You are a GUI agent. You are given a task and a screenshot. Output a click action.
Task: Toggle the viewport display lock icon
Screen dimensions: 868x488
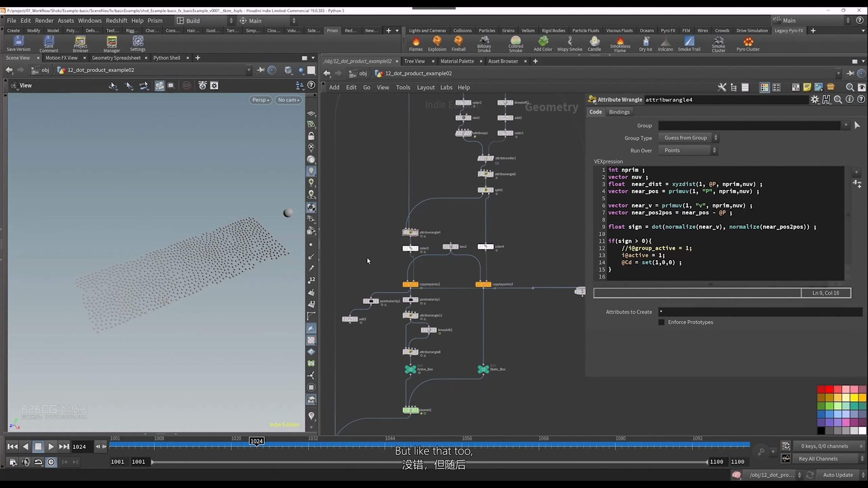[x=311, y=136]
